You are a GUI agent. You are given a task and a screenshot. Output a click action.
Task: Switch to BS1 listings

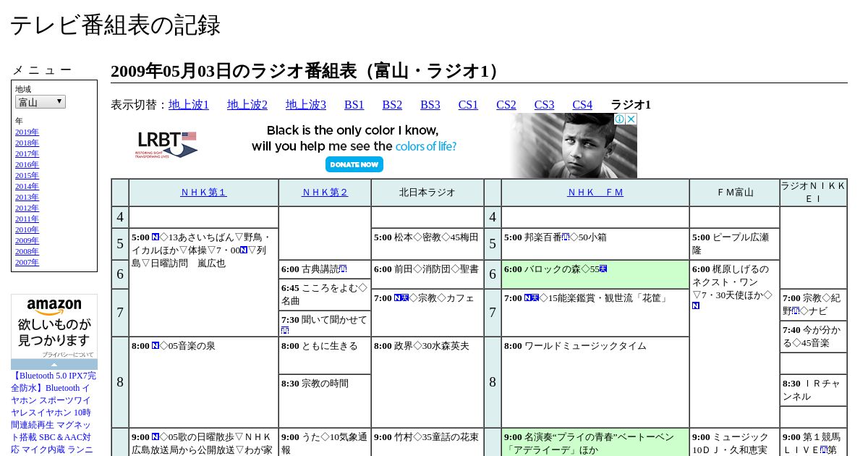click(x=354, y=105)
